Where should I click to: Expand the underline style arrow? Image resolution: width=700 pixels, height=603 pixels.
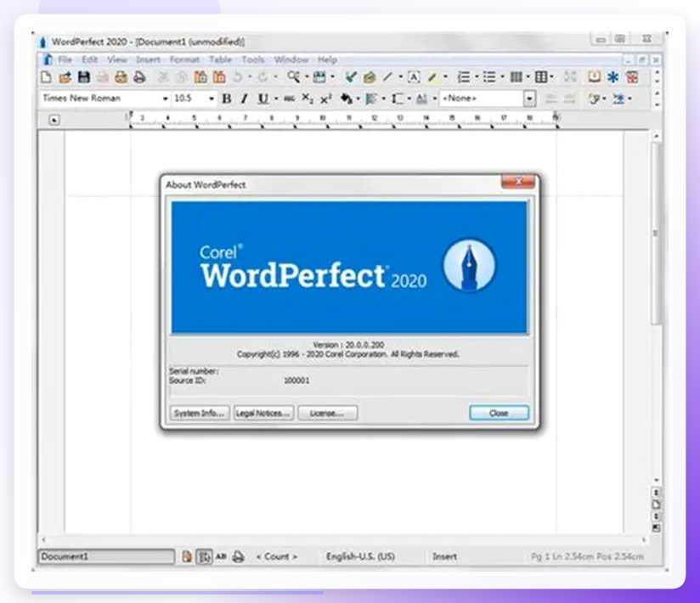[276, 99]
